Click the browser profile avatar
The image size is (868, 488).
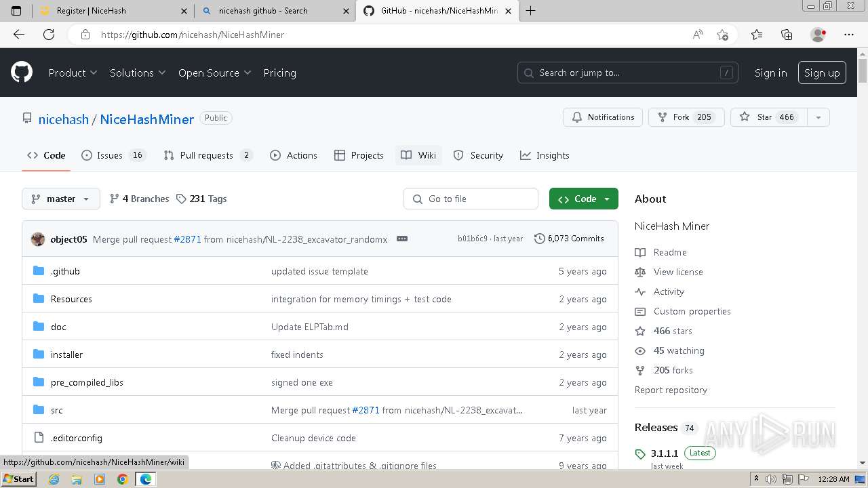point(818,35)
